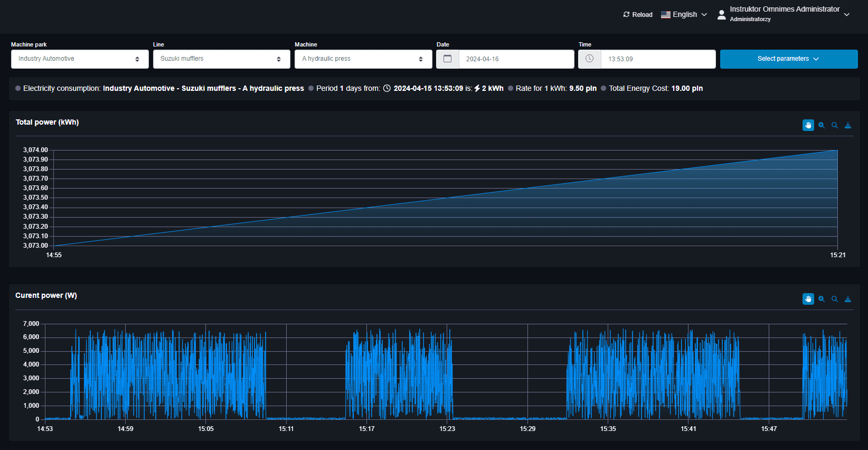Click plain magnifier reset on Total power chart

pyautogui.click(x=835, y=125)
